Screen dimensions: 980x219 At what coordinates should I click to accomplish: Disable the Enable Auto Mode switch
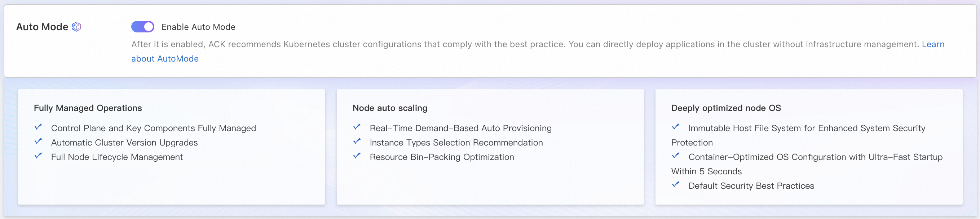pyautogui.click(x=143, y=27)
